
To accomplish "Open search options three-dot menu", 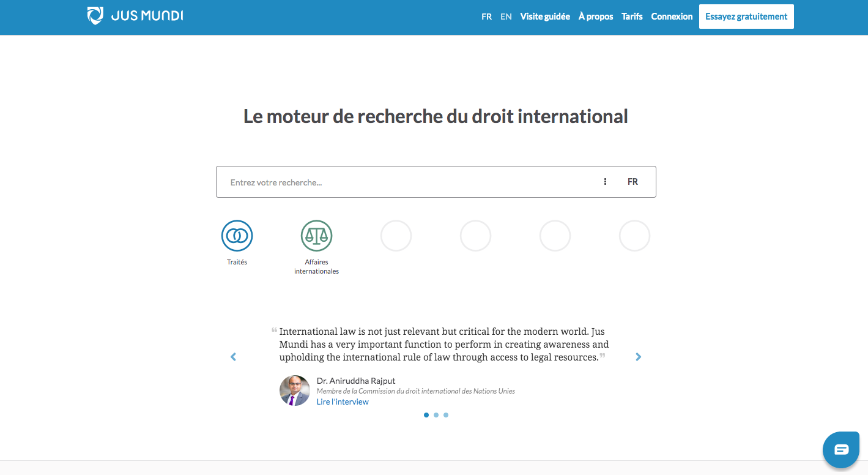I will [x=605, y=182].
